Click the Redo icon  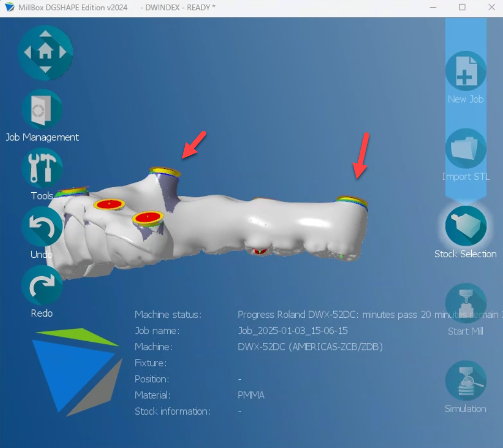click(x=42, y=285)
